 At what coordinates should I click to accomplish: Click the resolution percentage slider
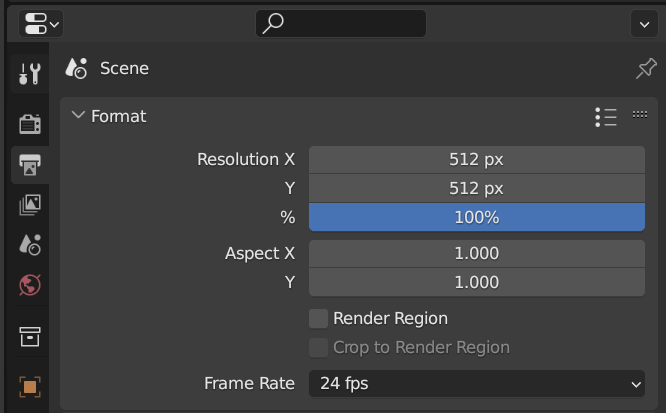click(476, 217)
